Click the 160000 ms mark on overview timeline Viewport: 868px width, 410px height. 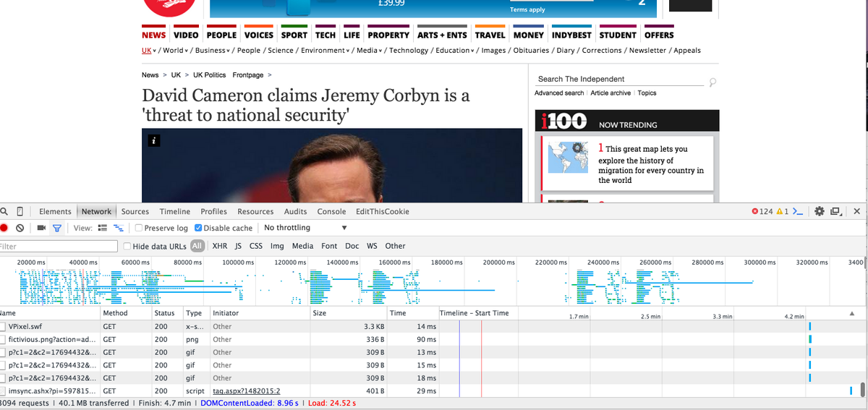[x=394, y=262]
